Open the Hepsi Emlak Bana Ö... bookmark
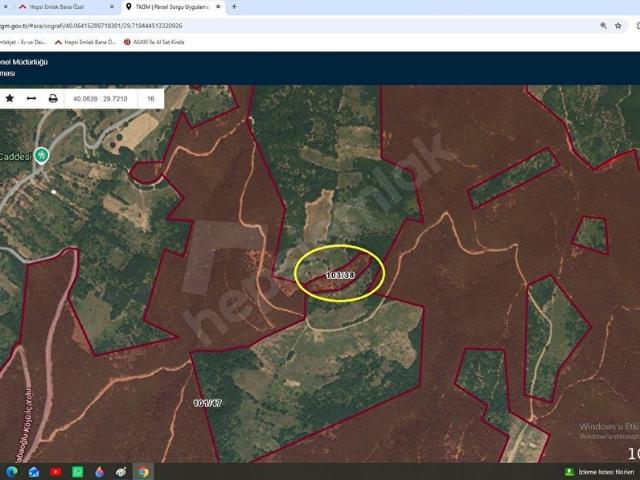Image resolution: width=640 pixels, height=480 pixels. [x=86, y=42]
